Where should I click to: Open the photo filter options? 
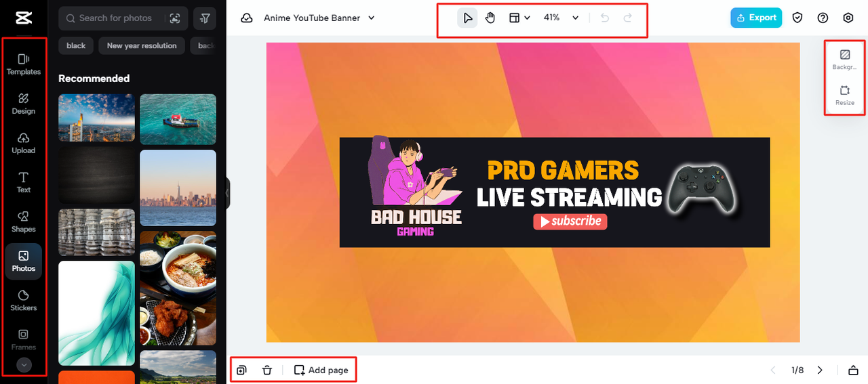point(205,18)
